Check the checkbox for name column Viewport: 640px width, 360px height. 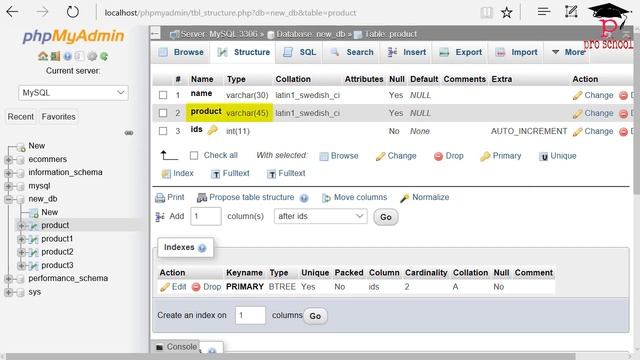tap(163, 95)
